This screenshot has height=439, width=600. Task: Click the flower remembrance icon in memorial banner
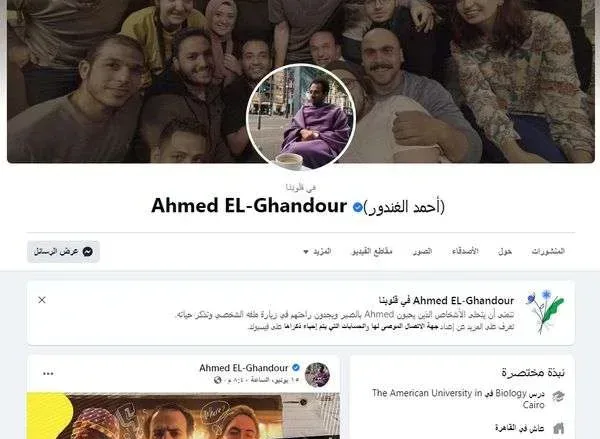[x=546, y=311]
